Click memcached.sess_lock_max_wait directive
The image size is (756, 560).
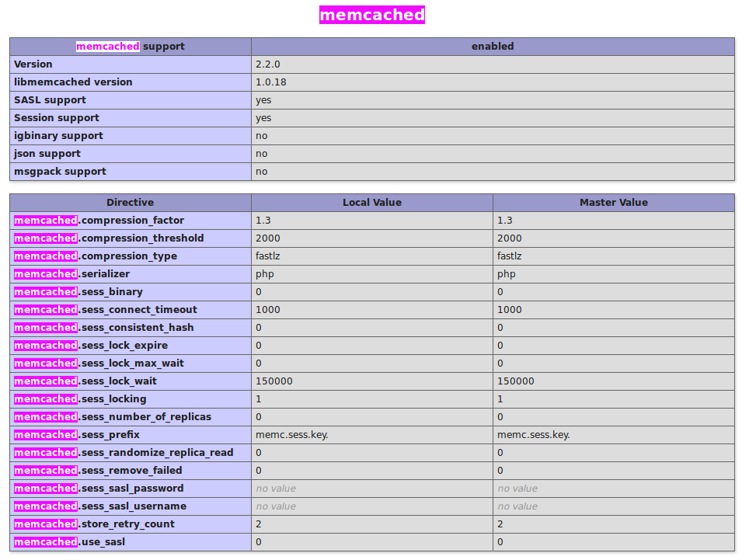[x=99, y=363]
